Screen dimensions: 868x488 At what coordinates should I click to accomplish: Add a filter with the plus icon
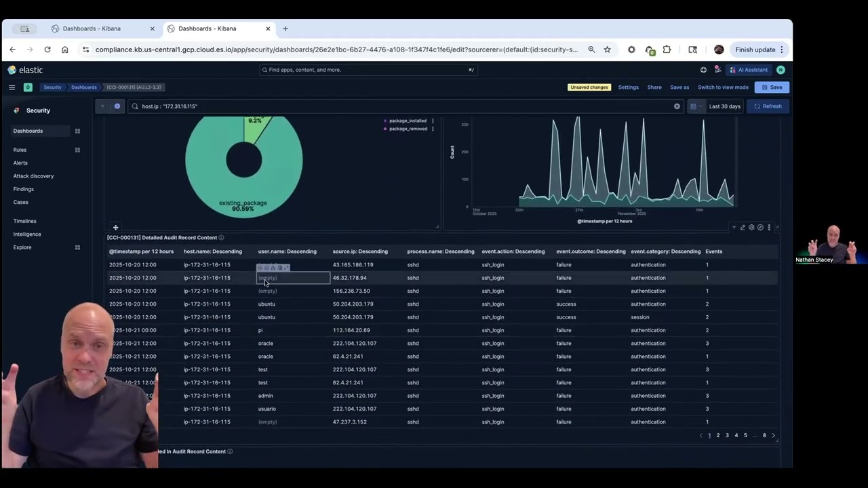pos(117,106)
